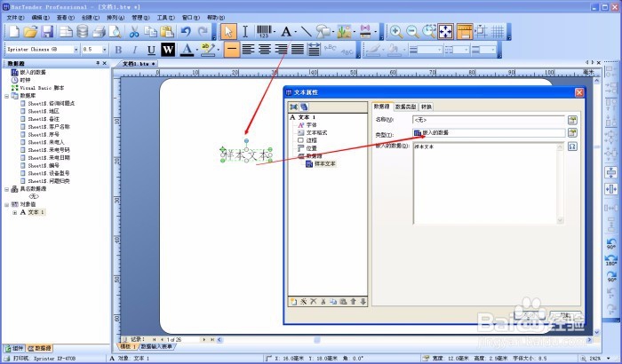Open the zoom percentage dropdown 242%
The width and height of the screenshot is (622, 364).
click(609, 359)
